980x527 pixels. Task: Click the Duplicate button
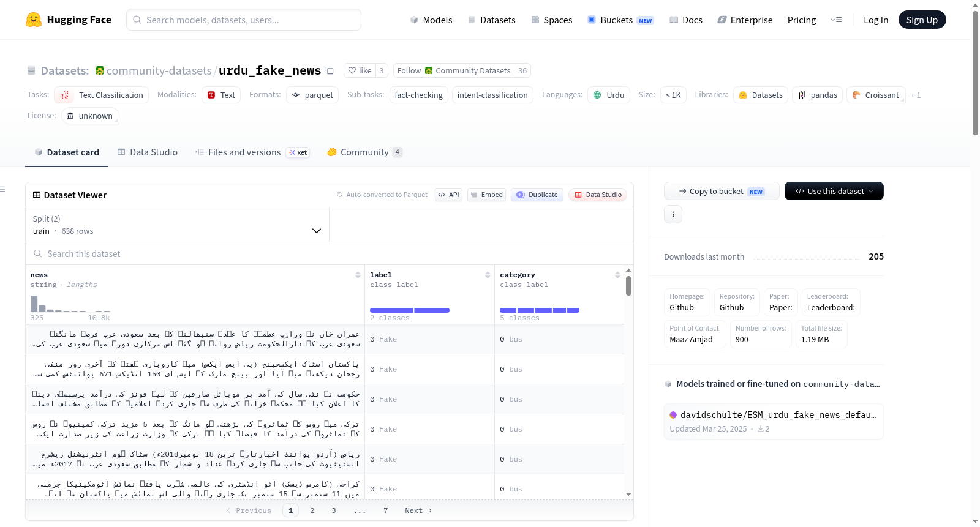point(537,195)
